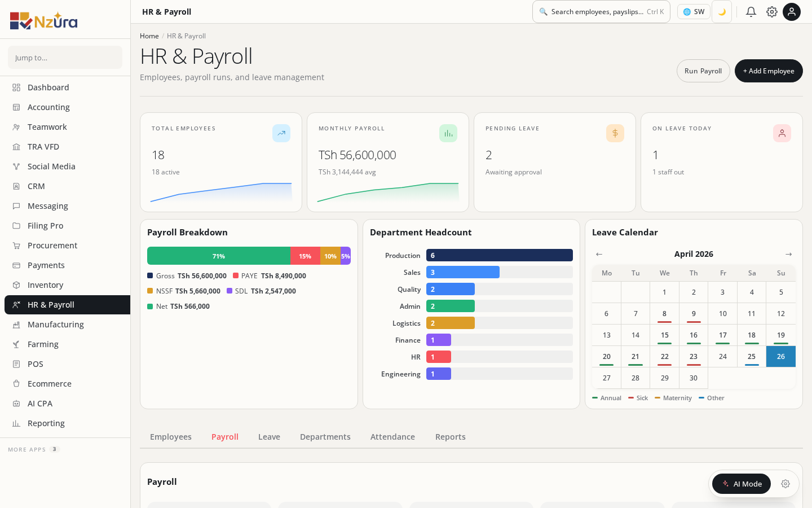Switch to Leave tab
Image resolution: width=812 pixels, height=508 pixels.
(269, 437)
